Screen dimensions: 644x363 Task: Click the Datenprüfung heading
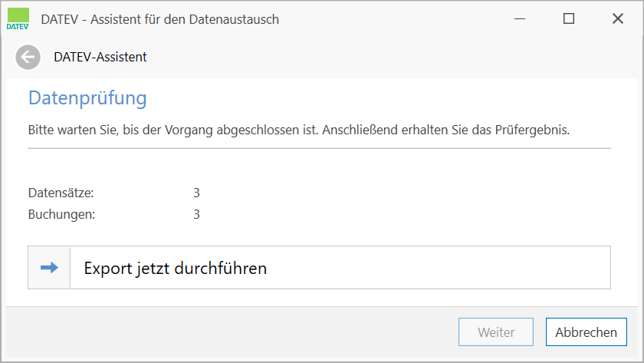87,98
